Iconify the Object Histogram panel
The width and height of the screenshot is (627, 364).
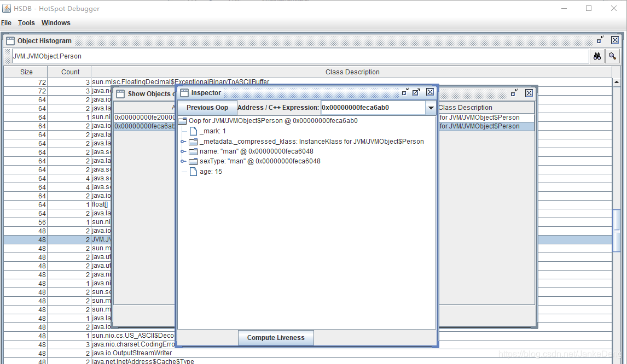pyautogui.click(x=600, y=39)
